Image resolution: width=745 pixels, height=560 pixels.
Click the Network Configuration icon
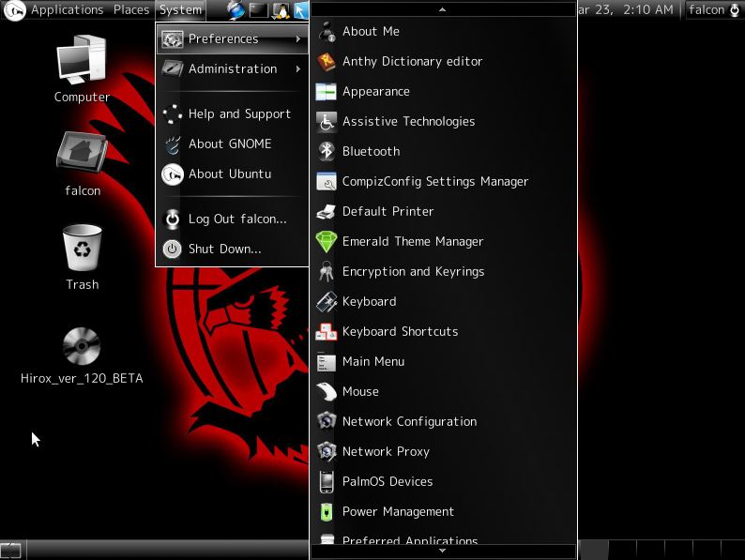tap(327, 421)
